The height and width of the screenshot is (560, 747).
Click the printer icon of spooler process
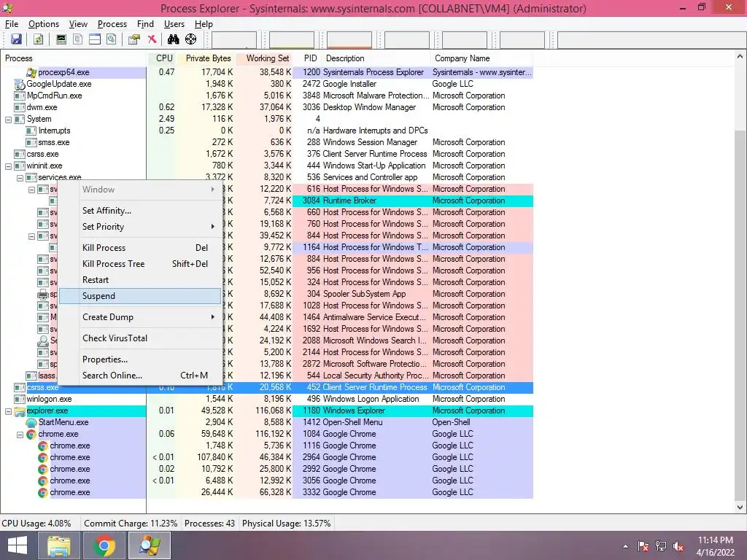coord(43,295)
